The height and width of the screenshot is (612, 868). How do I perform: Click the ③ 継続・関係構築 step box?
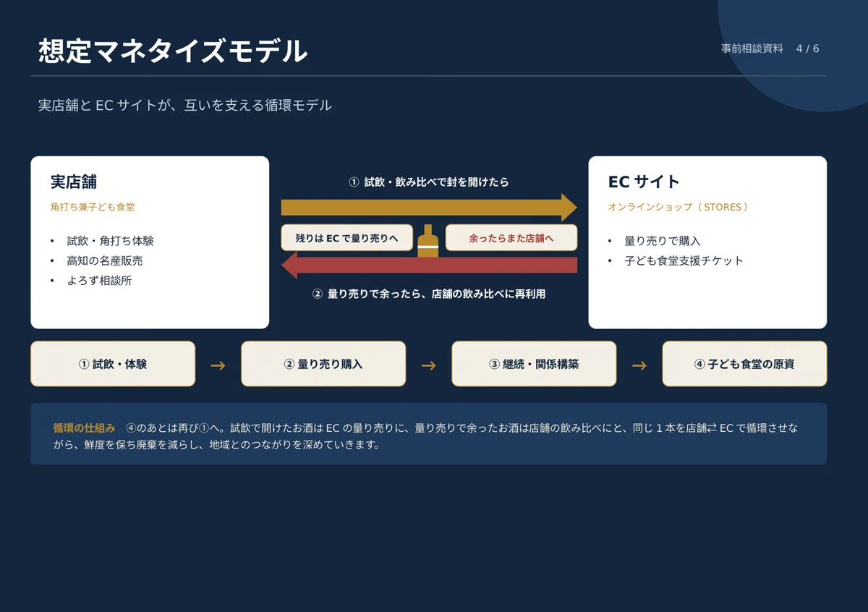[534, 364]
